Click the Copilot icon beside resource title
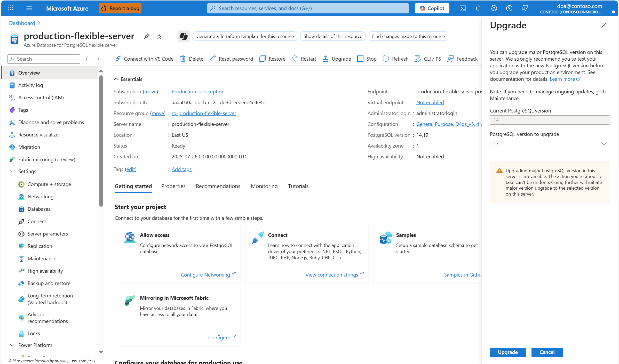This screenshot has height=364, width=619. 184,36
